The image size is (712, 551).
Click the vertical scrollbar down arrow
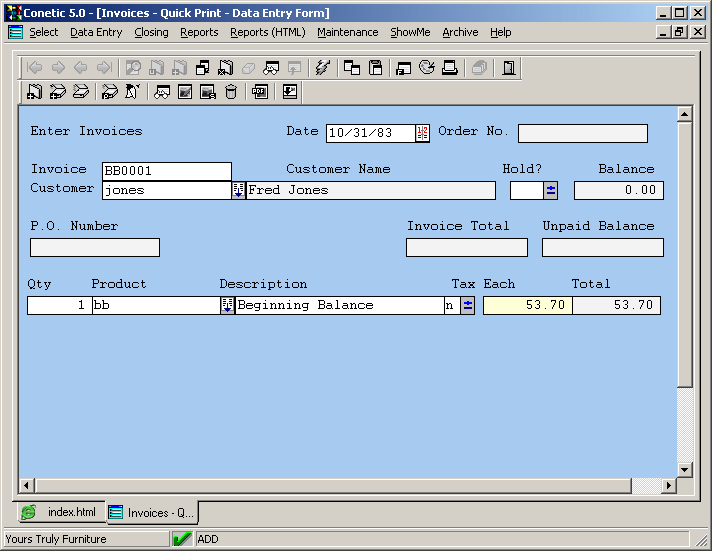pos(685,469)
